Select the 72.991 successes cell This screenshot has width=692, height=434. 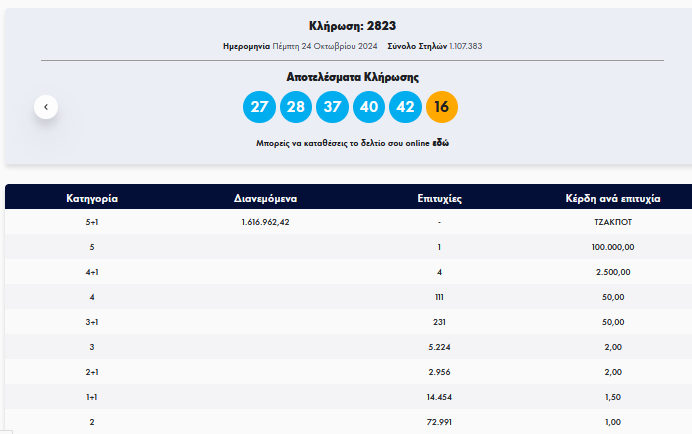tap(439, 422)
